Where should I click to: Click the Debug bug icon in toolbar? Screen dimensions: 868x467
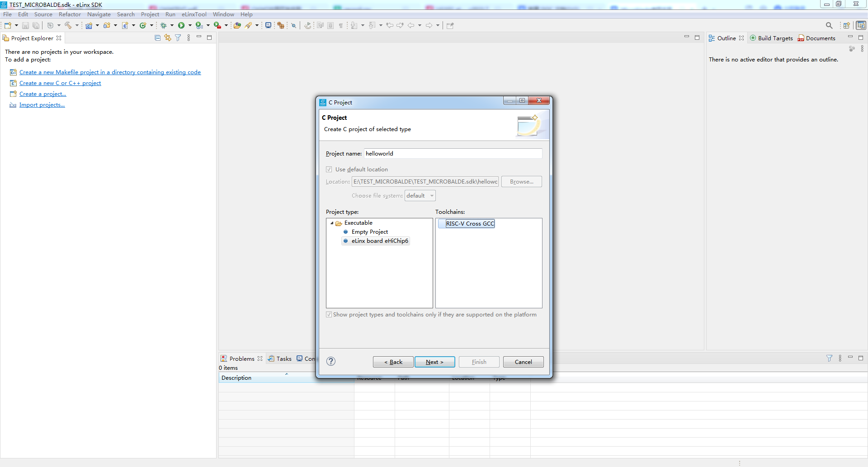coord(163,26)
